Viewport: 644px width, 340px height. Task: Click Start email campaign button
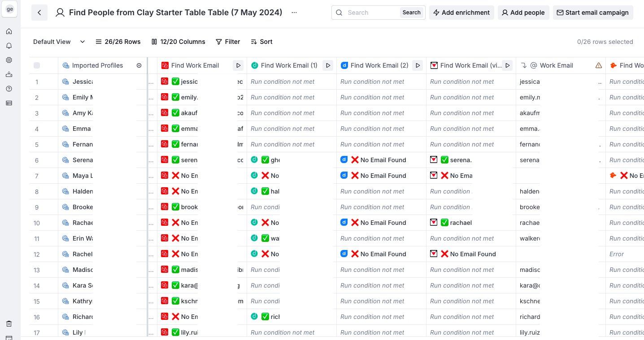click(592, 13)
